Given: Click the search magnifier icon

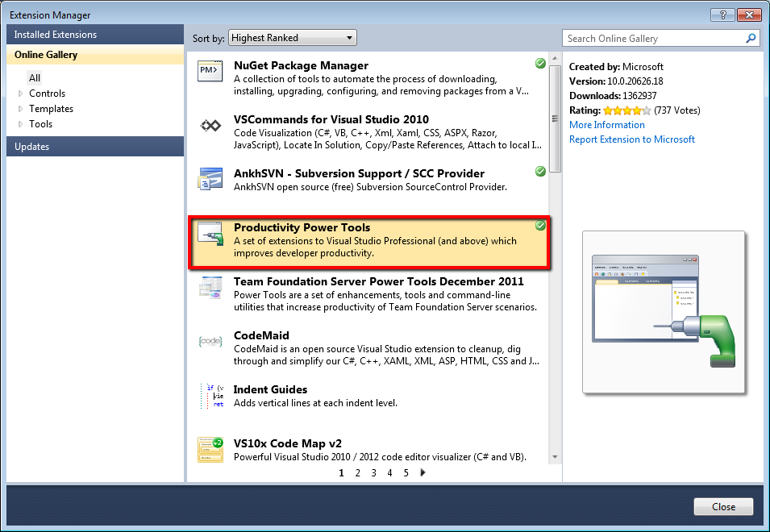Looking at the screenshot, I should coord(751,38).
